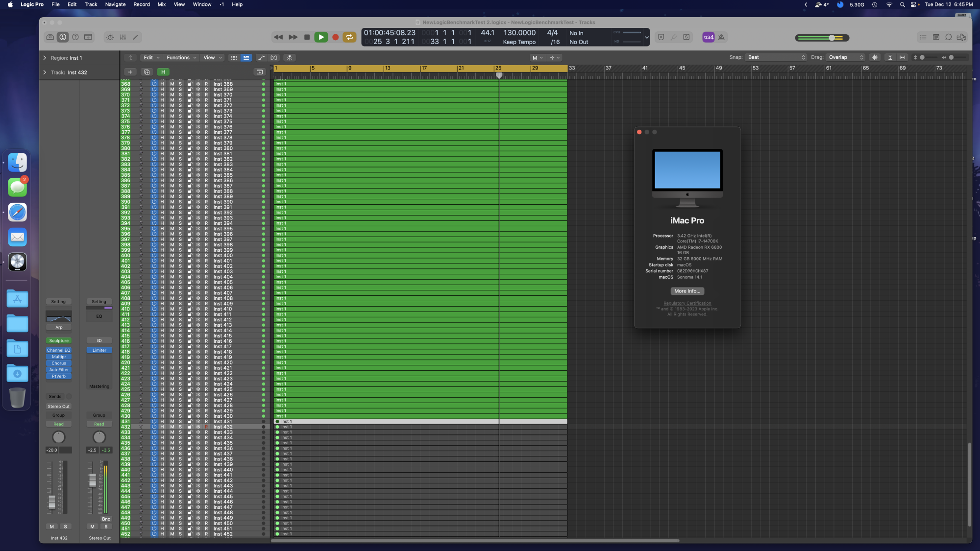Image resolution: width=980 pixels, height=551 pixels.
Task: Expand the Region Inst 1 inspector
Action: [45, 58]
